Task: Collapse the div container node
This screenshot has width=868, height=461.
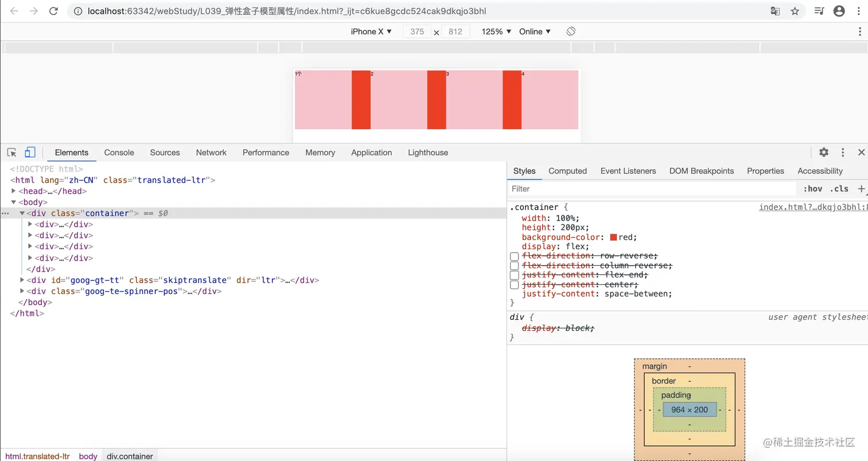Action: tap(22, 213)
